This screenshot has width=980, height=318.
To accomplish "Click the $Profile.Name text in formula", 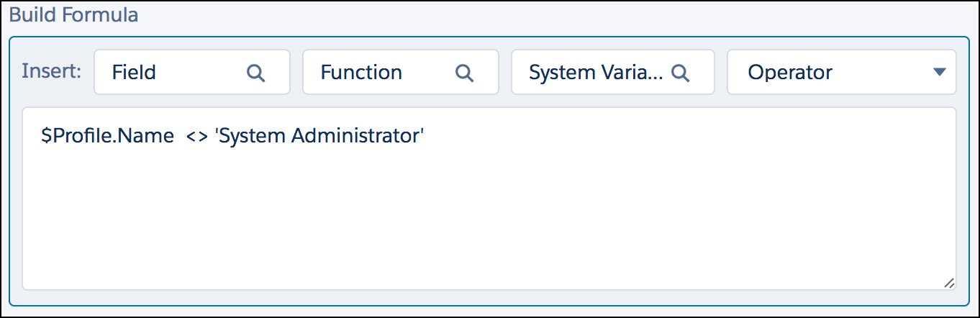I will (x=107, y=136).
